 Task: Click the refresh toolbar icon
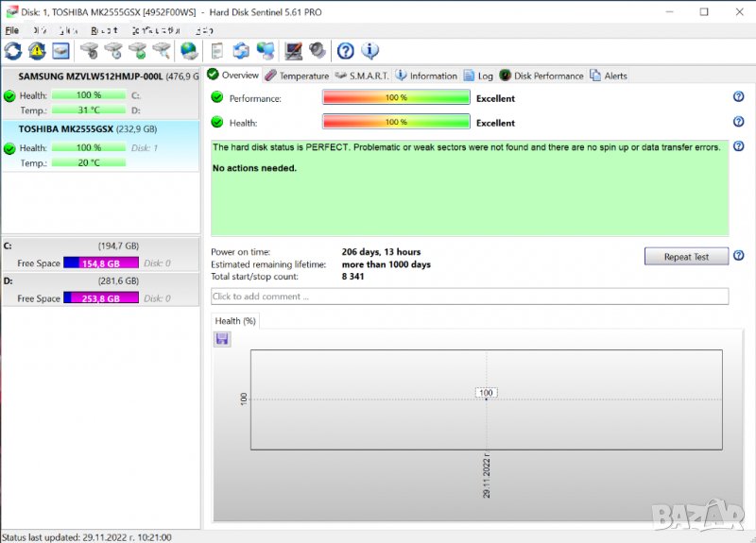pyautogui.click(x=13, y=51)
